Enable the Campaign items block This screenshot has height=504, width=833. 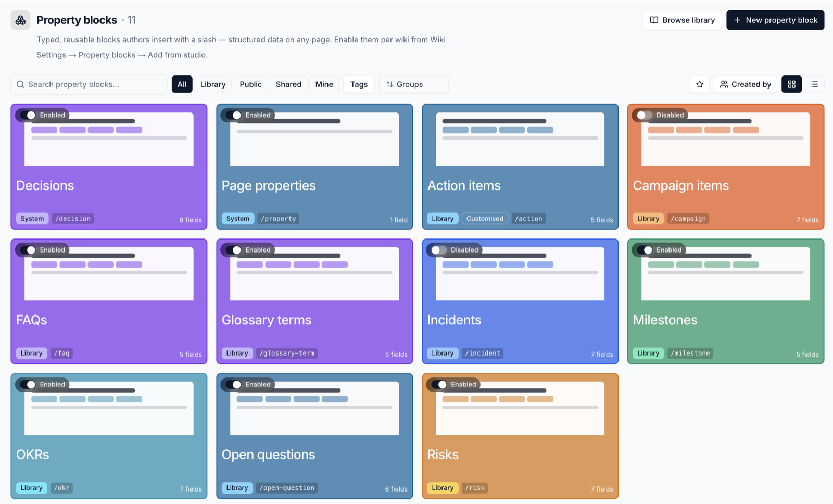tap(645, 115)
